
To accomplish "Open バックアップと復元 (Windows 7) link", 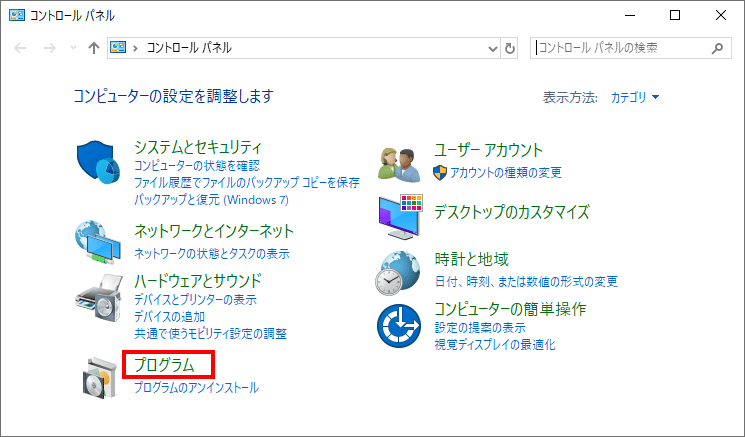I will [211, 200].
